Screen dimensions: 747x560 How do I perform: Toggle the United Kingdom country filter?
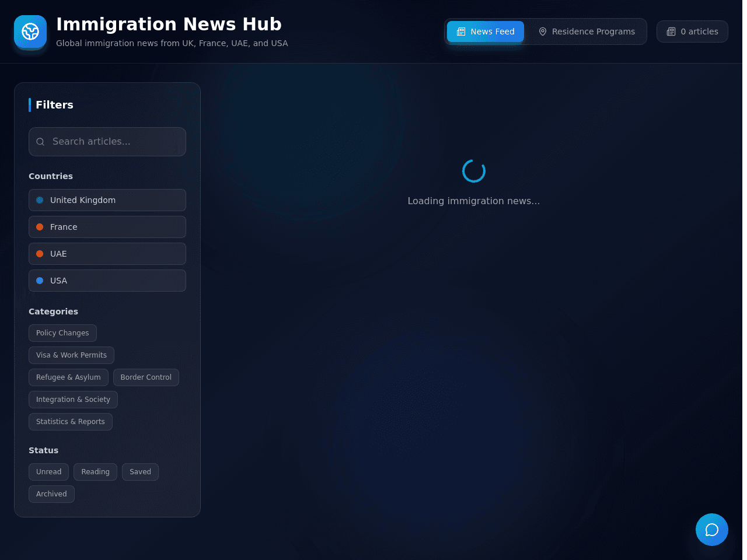pyautogui.click(x=107, y=200)
